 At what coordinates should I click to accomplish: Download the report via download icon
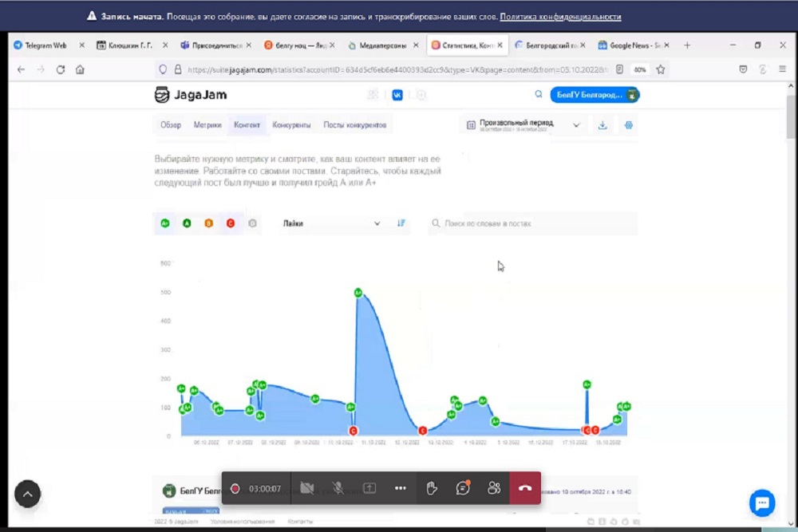pyautogui.click(x=602, y=125)
